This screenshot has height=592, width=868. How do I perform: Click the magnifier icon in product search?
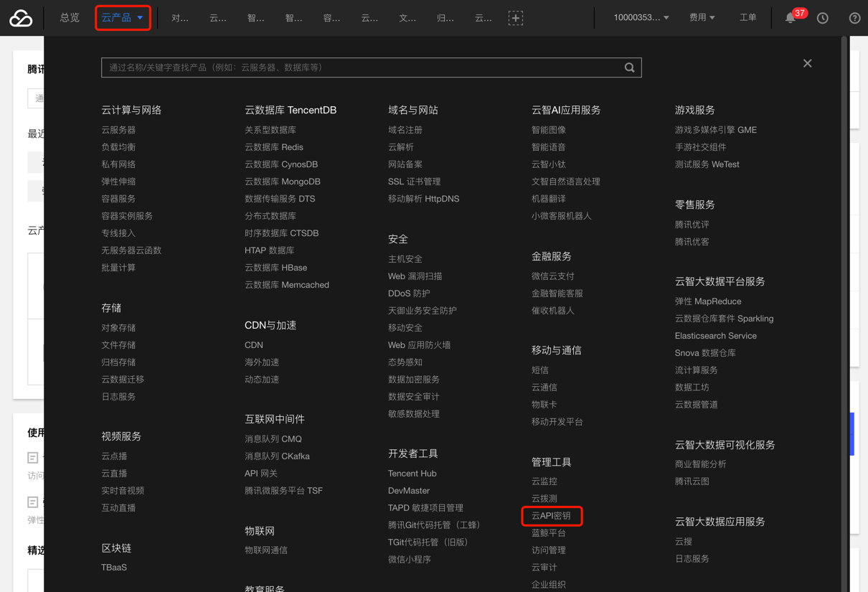629,67
